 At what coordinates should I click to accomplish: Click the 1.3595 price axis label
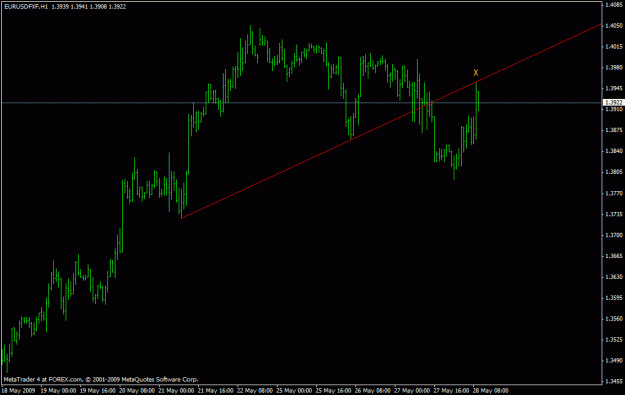614,298
